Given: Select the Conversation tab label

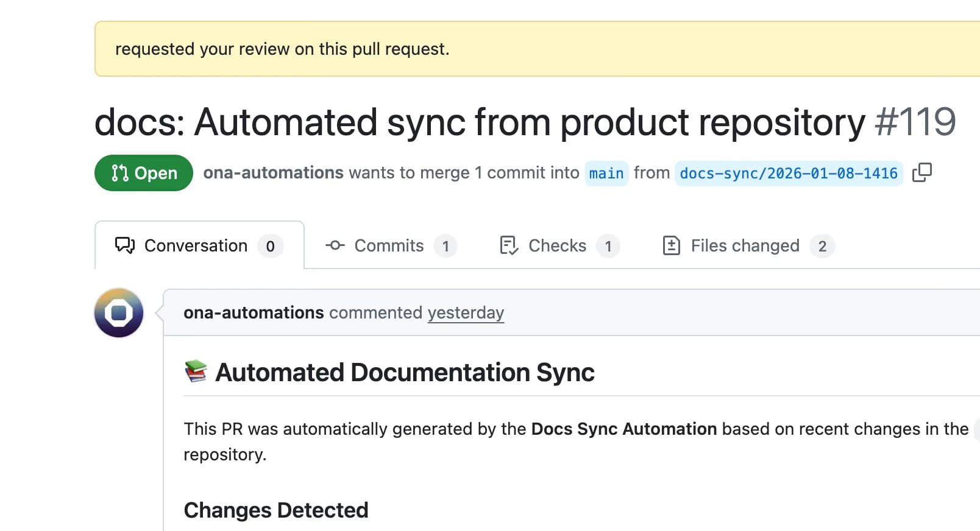Looking at the screenshot, I should coord(196,245).
